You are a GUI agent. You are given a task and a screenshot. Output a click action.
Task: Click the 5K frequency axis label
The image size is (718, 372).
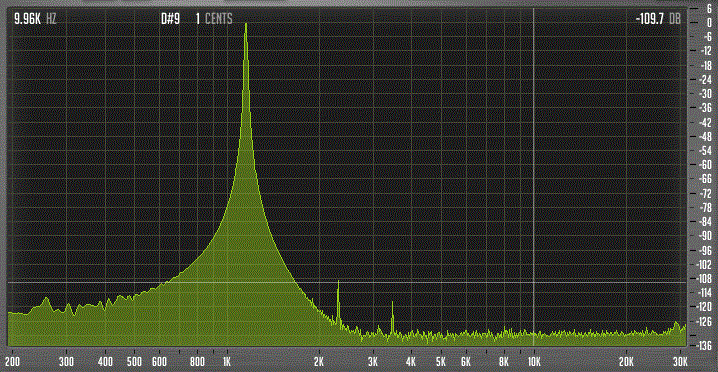pyautogui.click(x=441, y=360)
